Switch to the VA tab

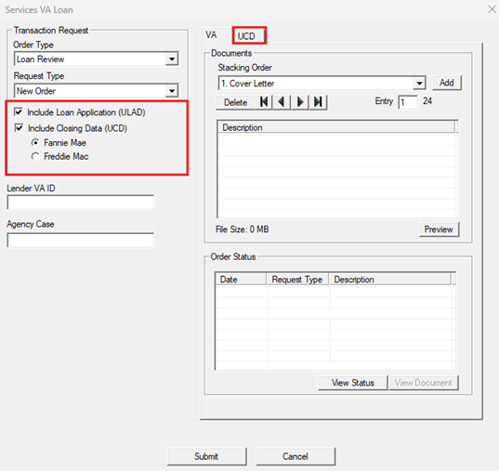click(x=211, y=35)
